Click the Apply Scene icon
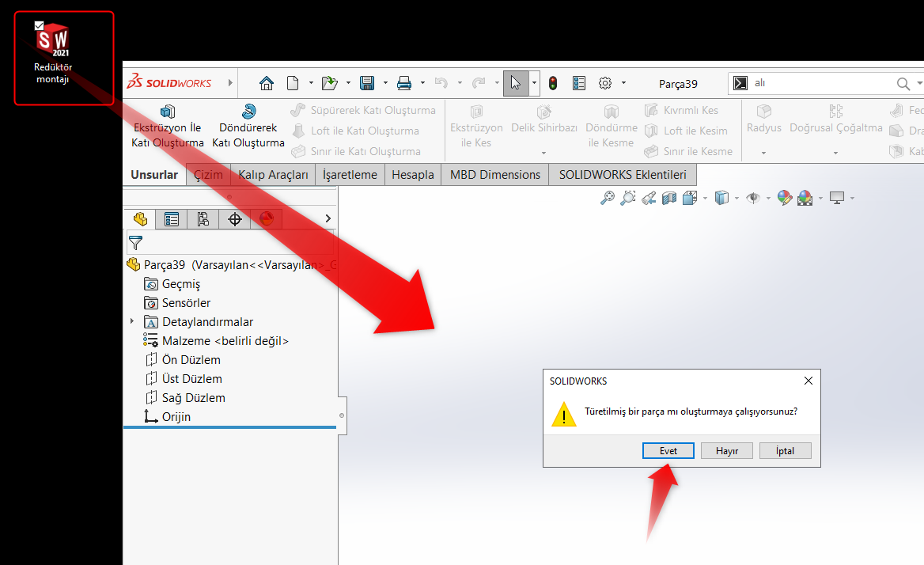This screenshot has width=924, height=565. click(x=805, y=198)
